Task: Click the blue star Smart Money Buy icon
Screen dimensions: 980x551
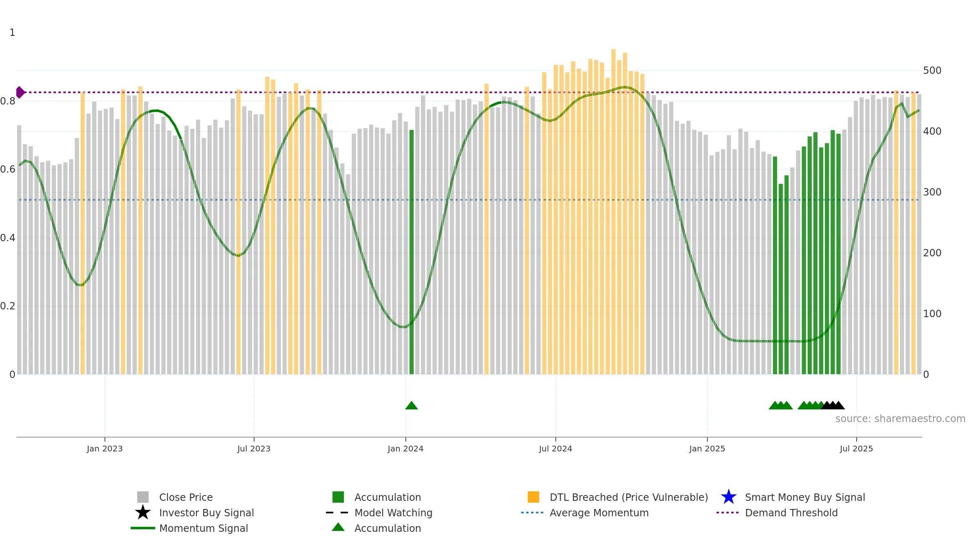Action: [728, 497]
